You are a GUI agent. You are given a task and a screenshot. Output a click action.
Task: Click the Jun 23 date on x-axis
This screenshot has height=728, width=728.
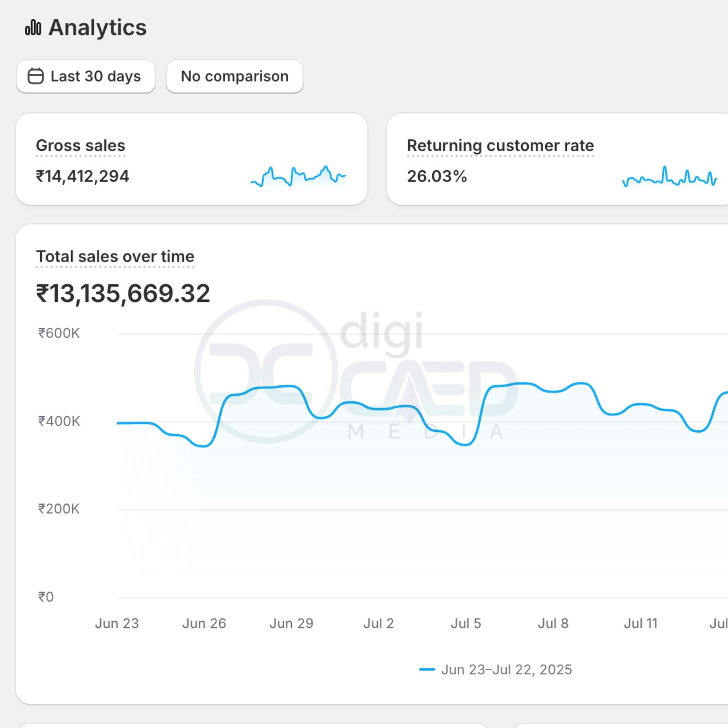click(x=117, y=623)
